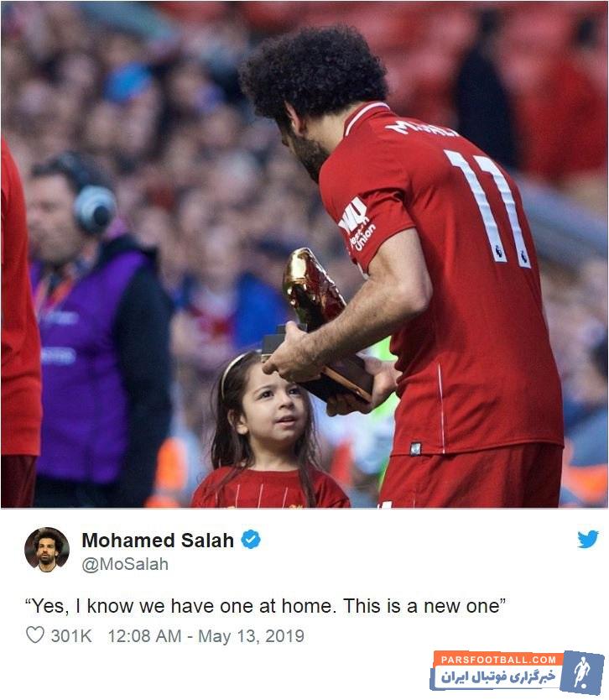Click the May 13, 2019 date
The height and width of the screenshot is (700, 609).
click(251, 635)
